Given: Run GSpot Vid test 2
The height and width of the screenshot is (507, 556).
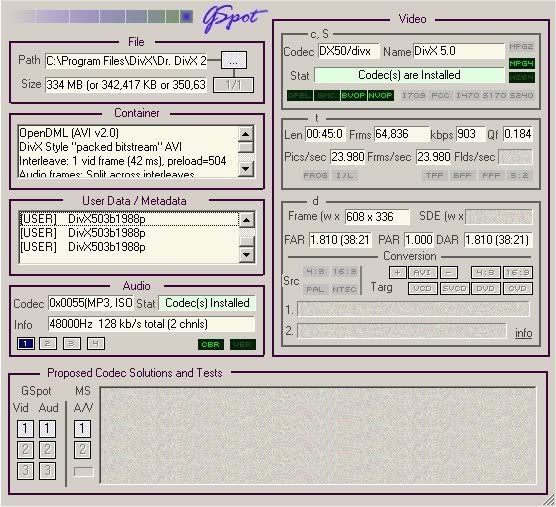Looking at the screenshot, I should pyautogui.click(x=26, y=450).
